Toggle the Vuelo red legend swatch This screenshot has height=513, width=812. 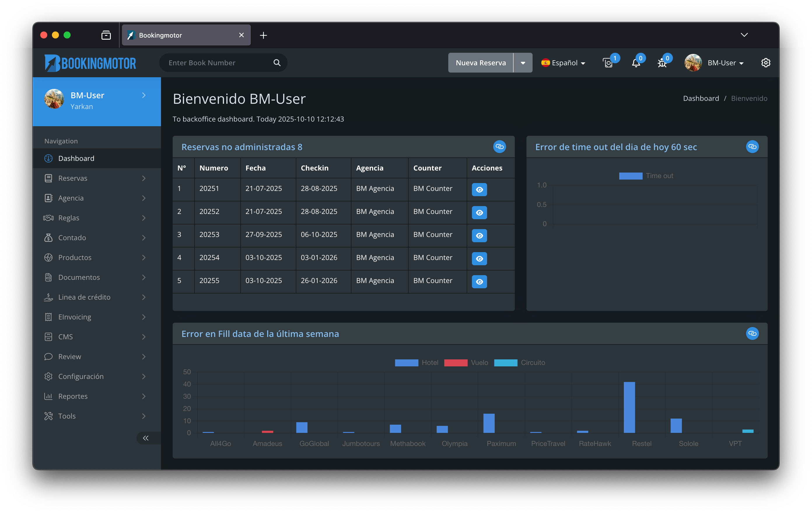(456, 363)
